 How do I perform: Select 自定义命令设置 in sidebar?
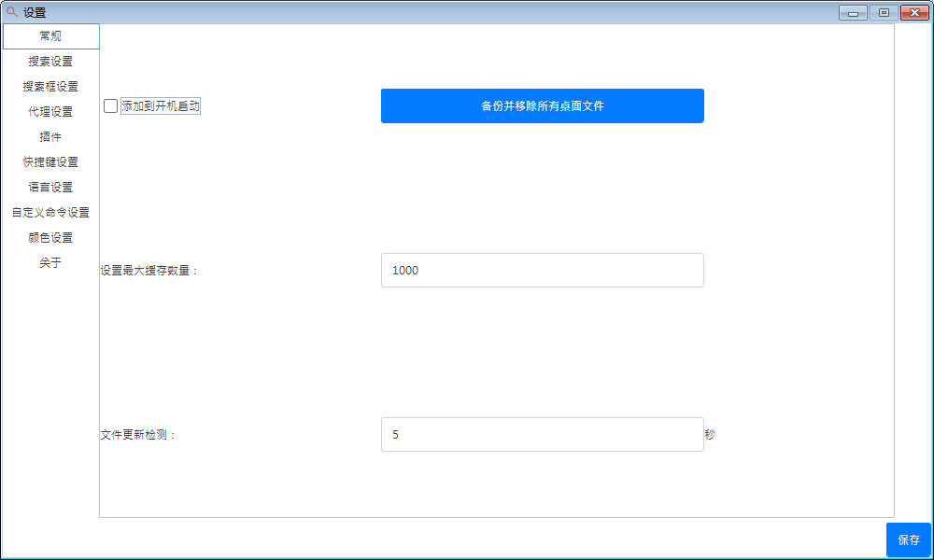point(50,213)
